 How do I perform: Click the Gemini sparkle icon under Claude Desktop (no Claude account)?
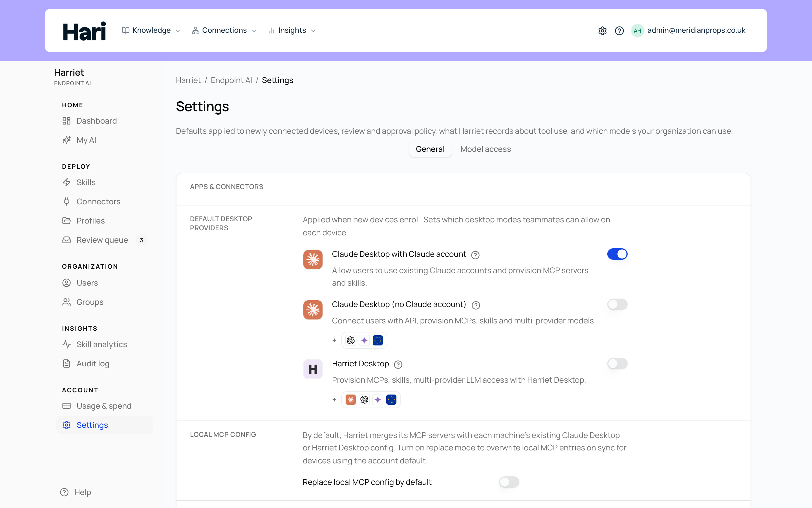[364, 340]
